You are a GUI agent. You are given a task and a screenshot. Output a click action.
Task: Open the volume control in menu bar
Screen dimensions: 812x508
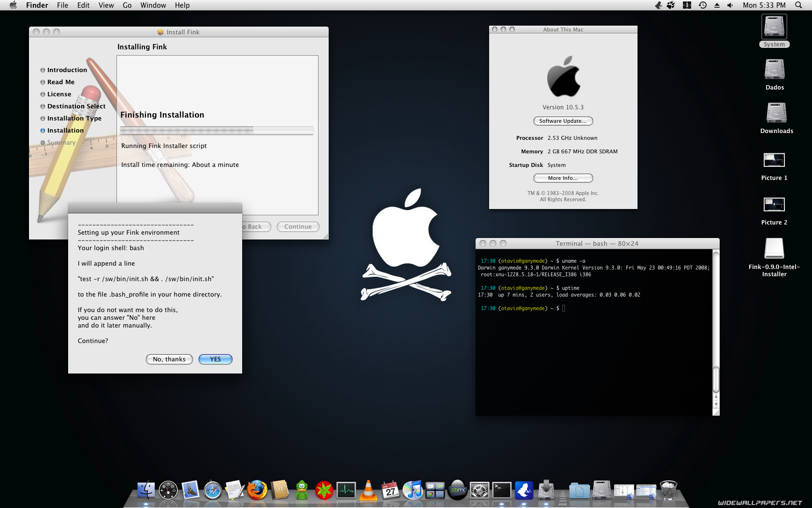pos(730,5)
